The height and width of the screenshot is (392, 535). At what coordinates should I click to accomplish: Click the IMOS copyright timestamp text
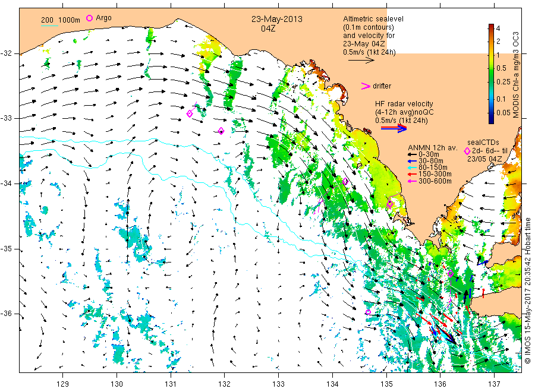[528, 290]
